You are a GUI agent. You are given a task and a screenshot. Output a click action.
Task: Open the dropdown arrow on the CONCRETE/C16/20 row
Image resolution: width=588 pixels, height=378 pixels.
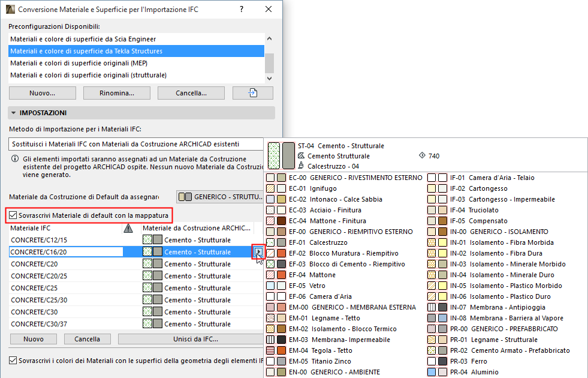click(x=258, y=252)
